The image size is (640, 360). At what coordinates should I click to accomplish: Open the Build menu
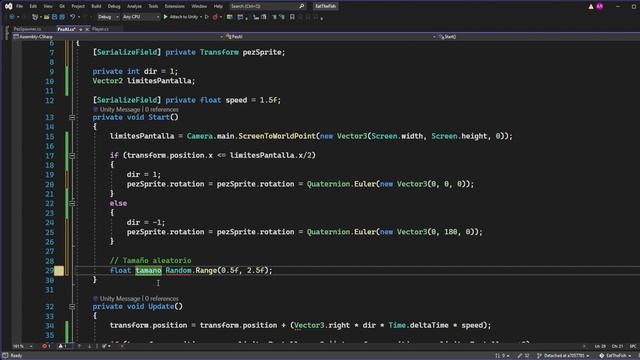[96, 6]
